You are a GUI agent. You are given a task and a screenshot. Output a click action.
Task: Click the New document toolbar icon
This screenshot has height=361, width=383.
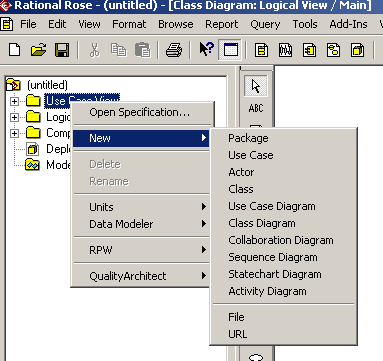pyautogui.click(x=14, y=50)
